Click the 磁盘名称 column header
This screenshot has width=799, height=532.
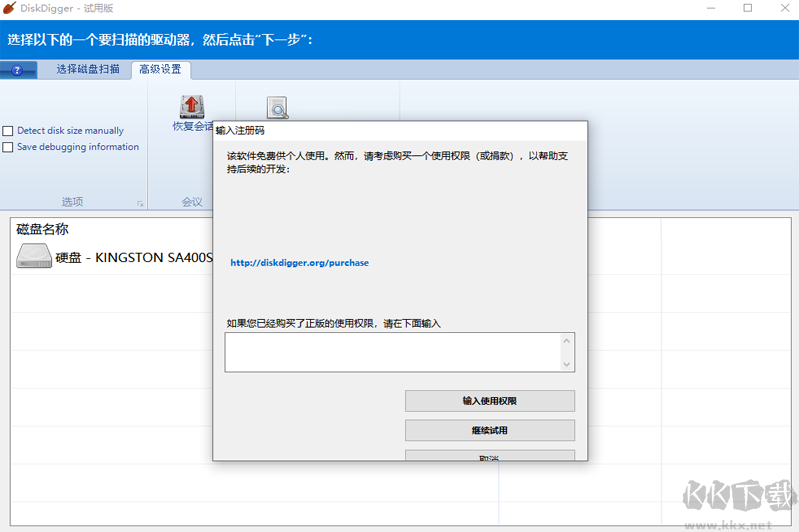pos(42,230)
